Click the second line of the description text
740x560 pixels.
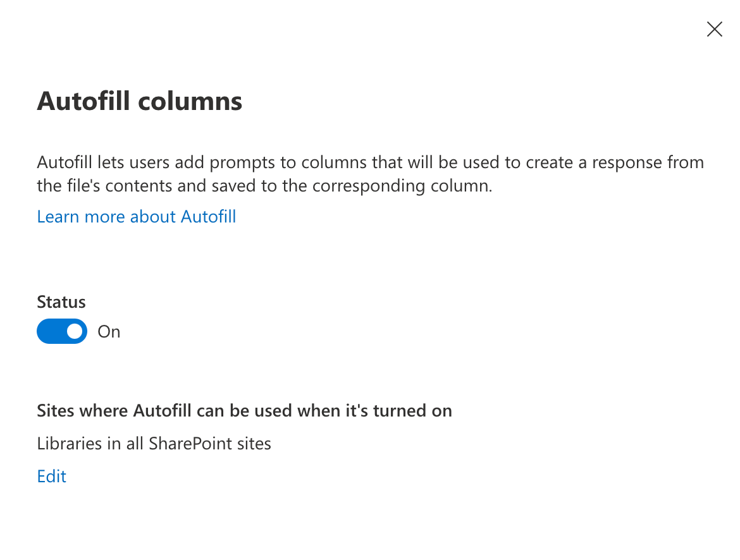pyautogui.click(x=264, y=186)
